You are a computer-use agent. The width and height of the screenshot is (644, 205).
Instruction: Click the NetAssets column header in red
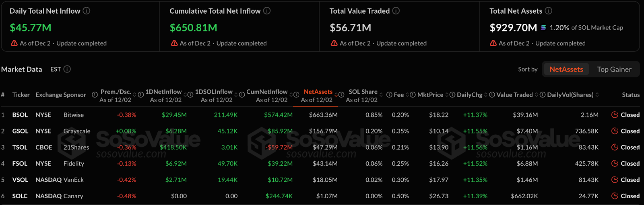[318, 92]
